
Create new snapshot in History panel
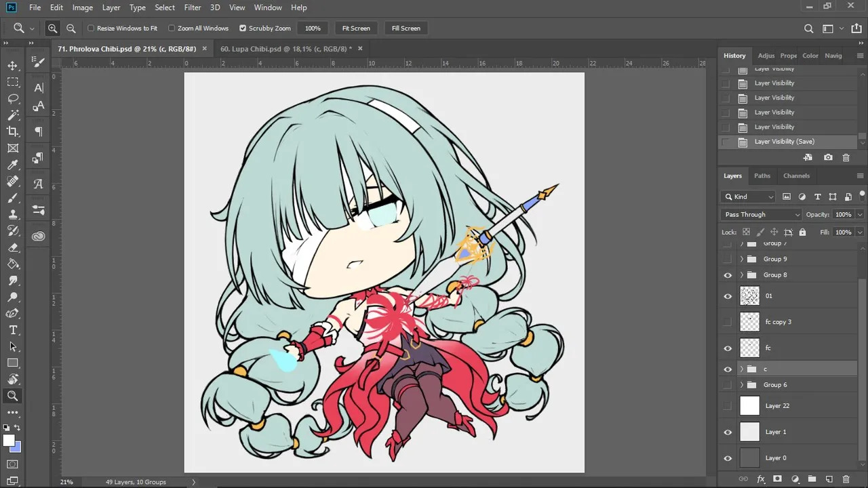pyautogui.click(x=828, y=157)
